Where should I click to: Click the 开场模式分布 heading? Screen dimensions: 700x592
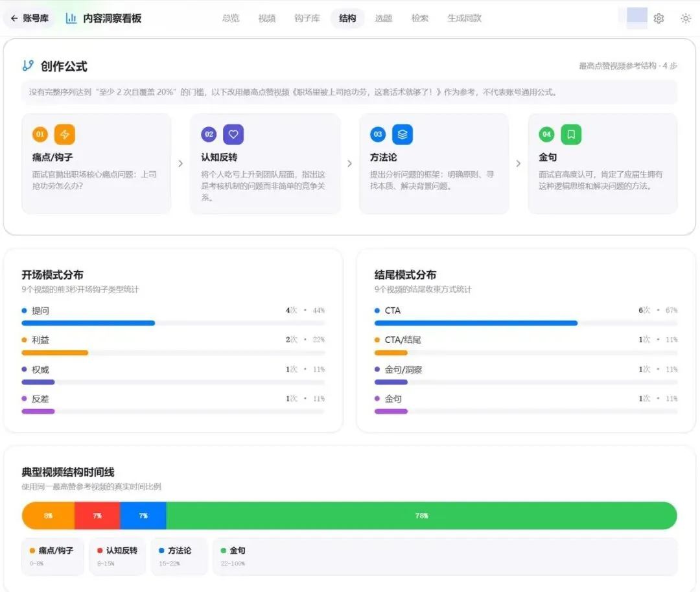(52, 274)
